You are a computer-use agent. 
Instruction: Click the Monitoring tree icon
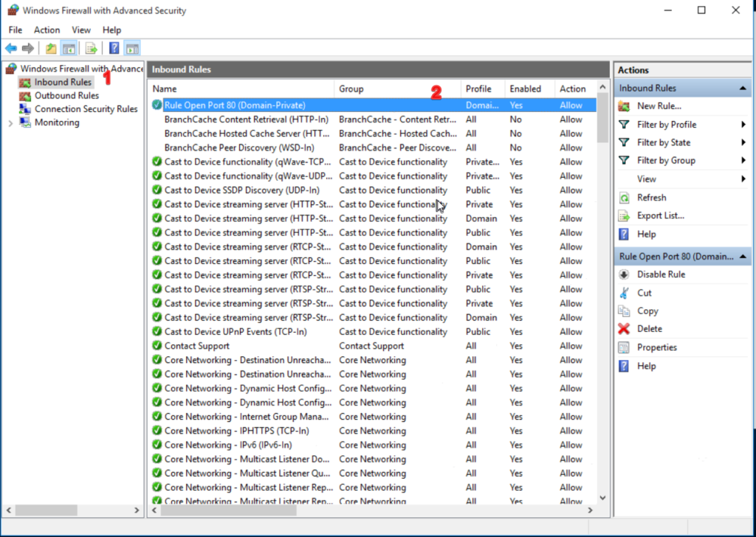25,122
